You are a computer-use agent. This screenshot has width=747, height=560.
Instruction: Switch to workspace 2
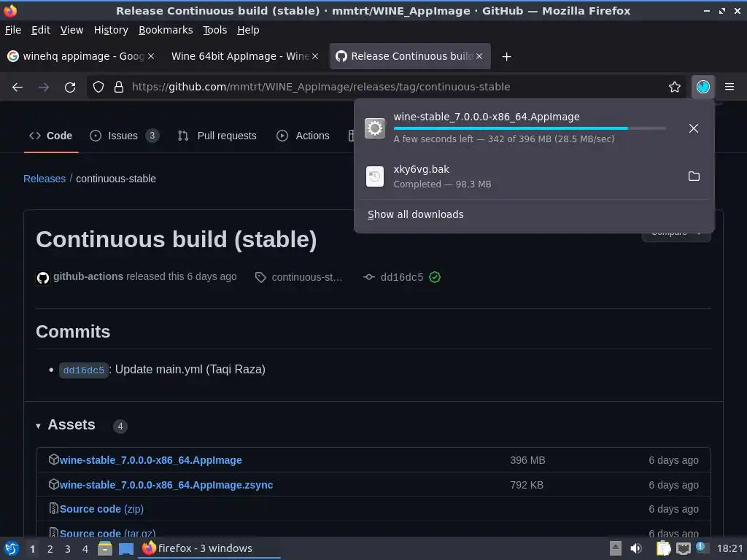pos(50,549)
